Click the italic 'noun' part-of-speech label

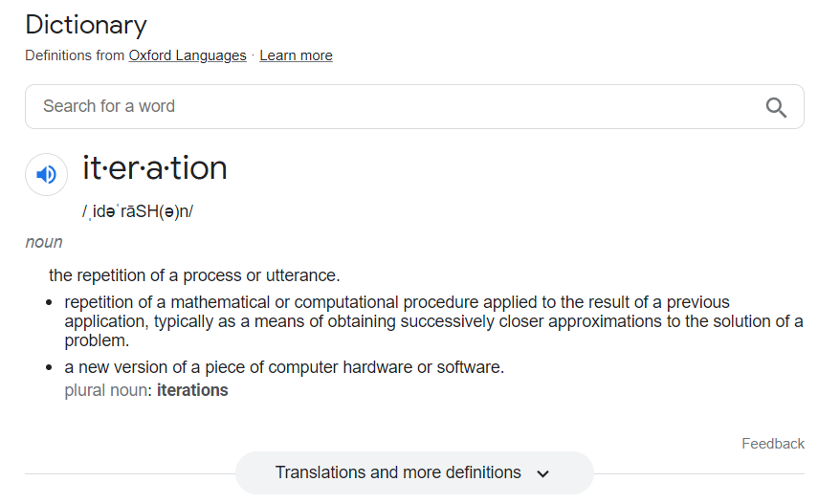[44, 242]
